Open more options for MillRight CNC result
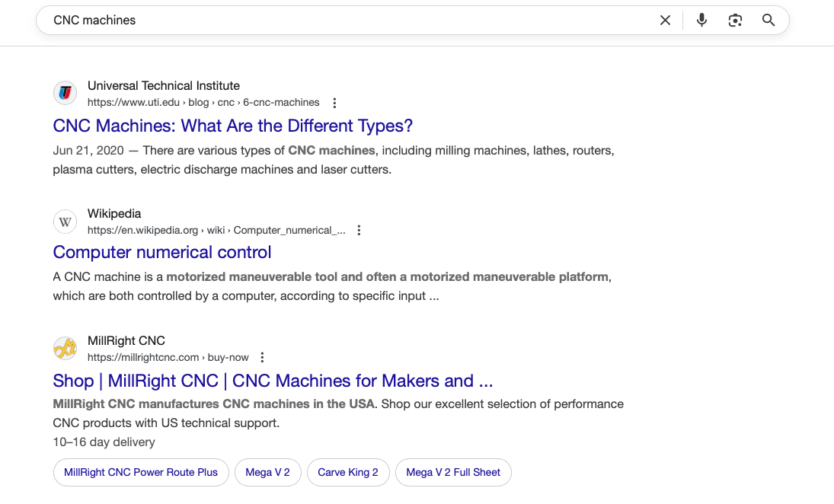The image size is (834, 504). tap(263, 357)
